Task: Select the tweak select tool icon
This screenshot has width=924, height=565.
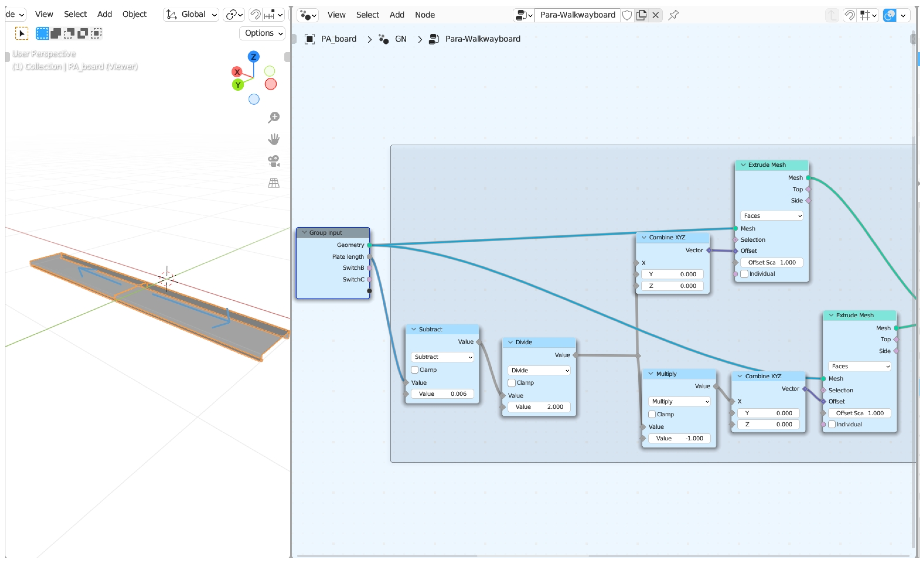Action: coord(21,33)
